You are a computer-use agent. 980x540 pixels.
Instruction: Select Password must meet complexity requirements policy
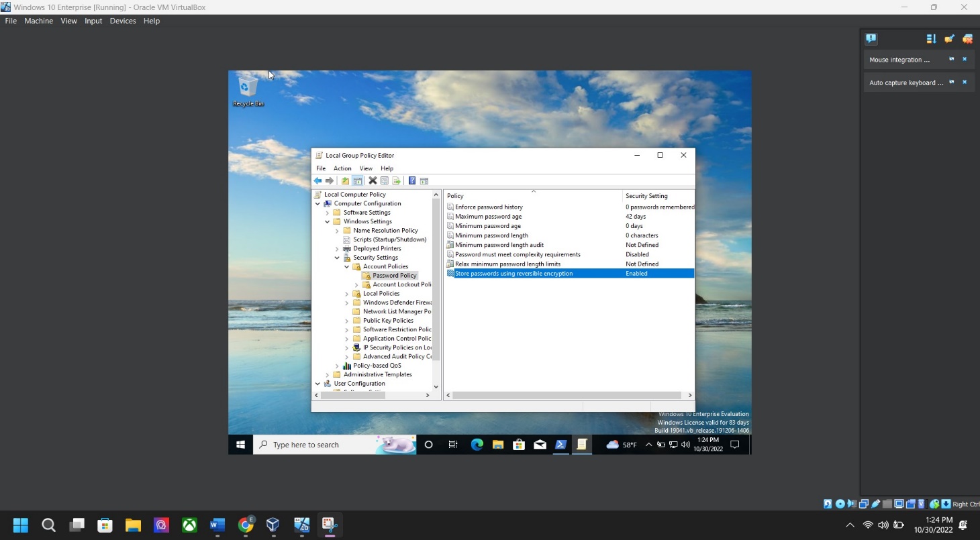click(517, 255)
